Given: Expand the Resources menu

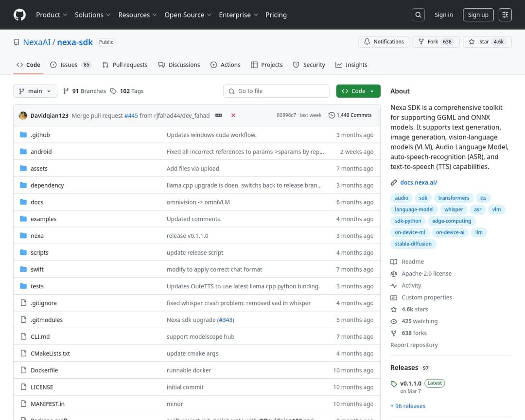Looking at the screenshot, I should [137, 15].
